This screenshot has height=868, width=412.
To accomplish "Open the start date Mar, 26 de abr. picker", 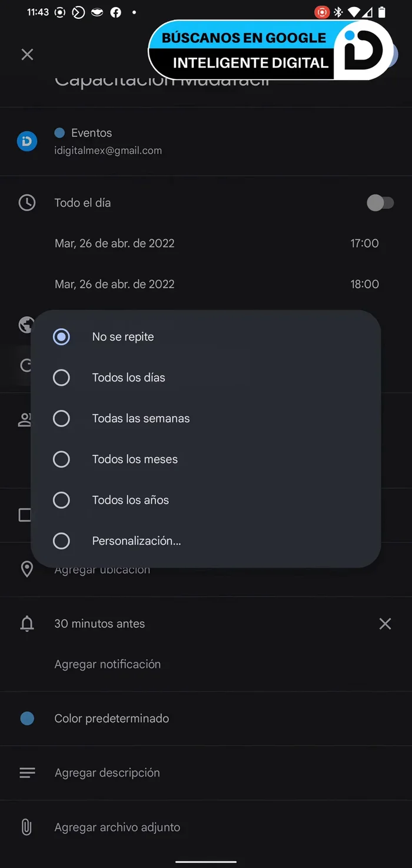I will click(x=114, y=243).
